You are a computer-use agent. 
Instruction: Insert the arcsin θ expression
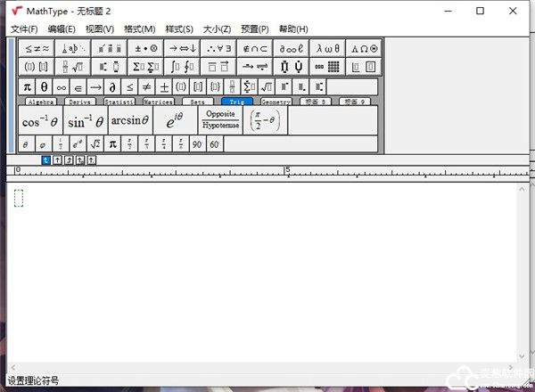click(x=130, y=121)
